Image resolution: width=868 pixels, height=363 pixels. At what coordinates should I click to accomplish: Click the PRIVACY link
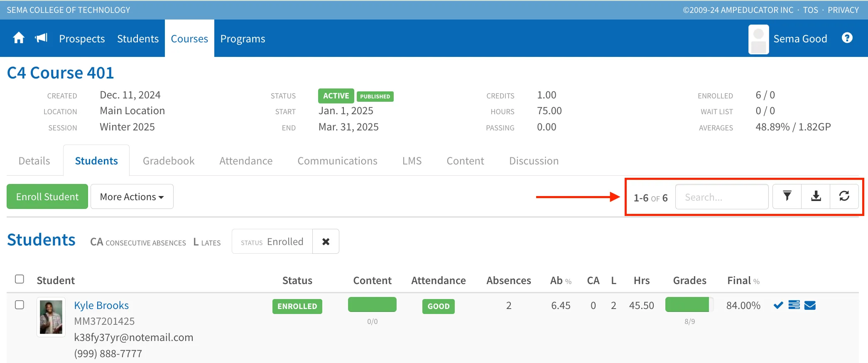tap(843, 10)
